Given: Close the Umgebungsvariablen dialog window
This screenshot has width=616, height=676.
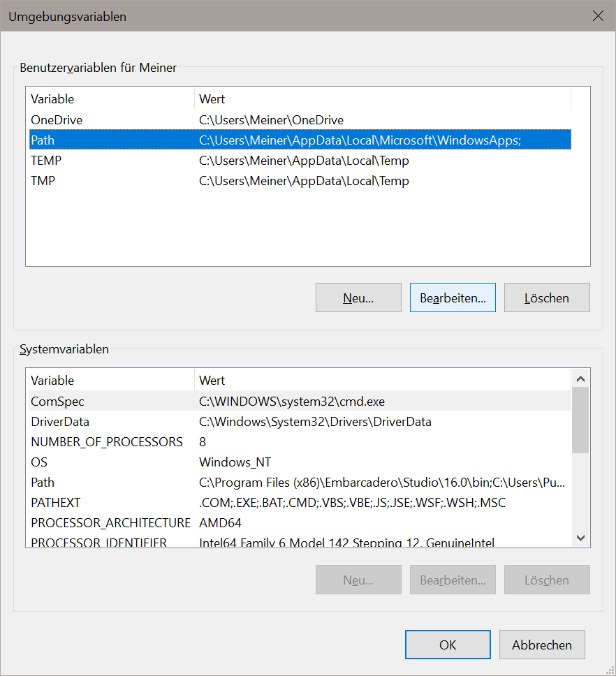Looking at the screenshot, I should click(598, 16).
